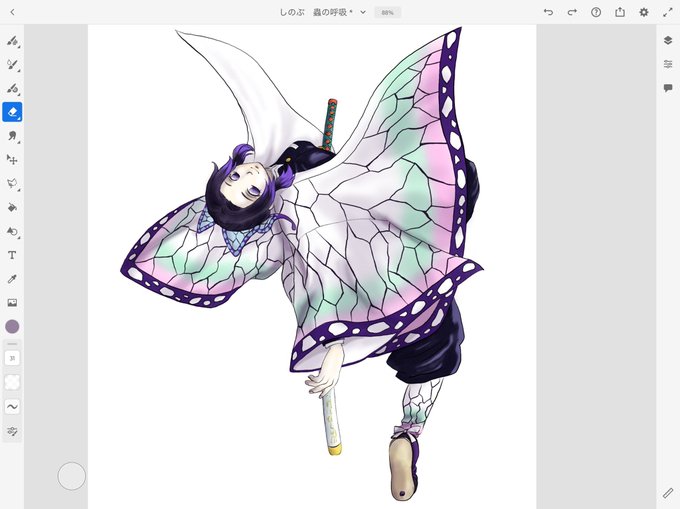This screenshot has width=680, height=509.
Task: Redo the last undone action
Action: pos(572,12)
